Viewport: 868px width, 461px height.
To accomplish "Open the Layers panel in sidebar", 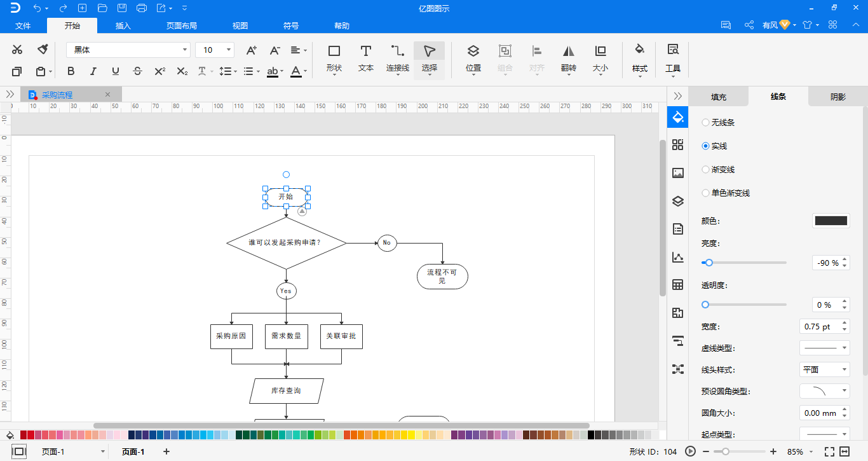I will click(x=678, y=202).
